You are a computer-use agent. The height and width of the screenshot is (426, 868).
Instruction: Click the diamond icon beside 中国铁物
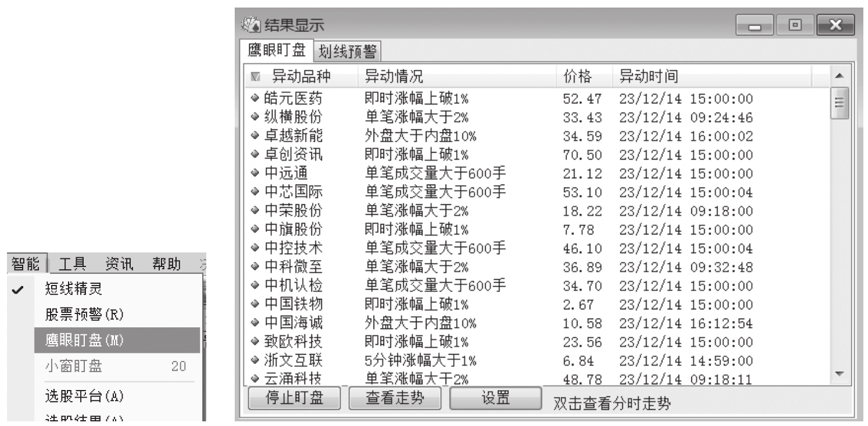pos(255,304)
